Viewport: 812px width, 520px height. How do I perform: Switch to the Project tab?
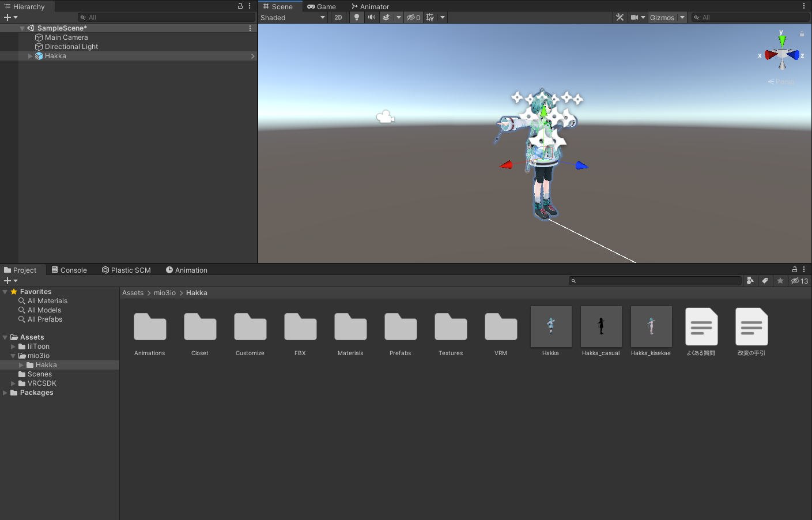21,270
